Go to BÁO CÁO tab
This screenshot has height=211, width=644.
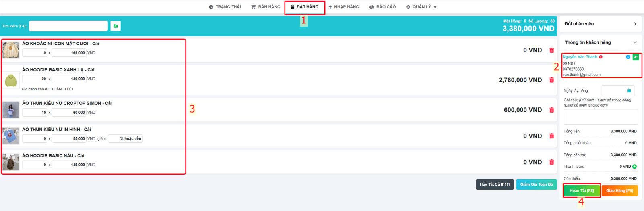tap(382, 7)
